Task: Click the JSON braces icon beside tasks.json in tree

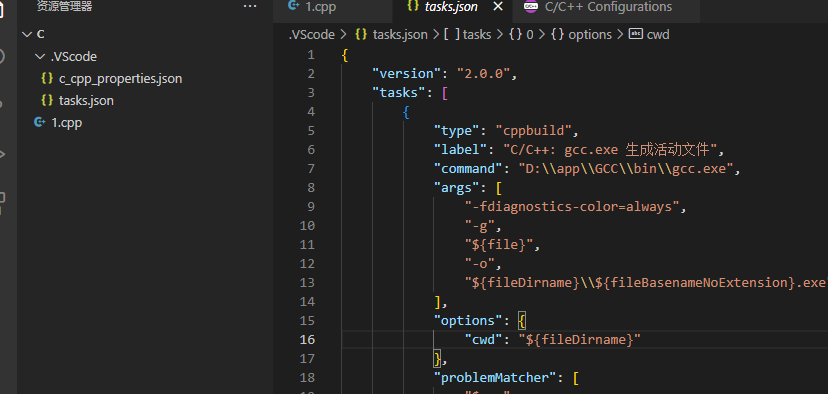Action: coord(47,100)
